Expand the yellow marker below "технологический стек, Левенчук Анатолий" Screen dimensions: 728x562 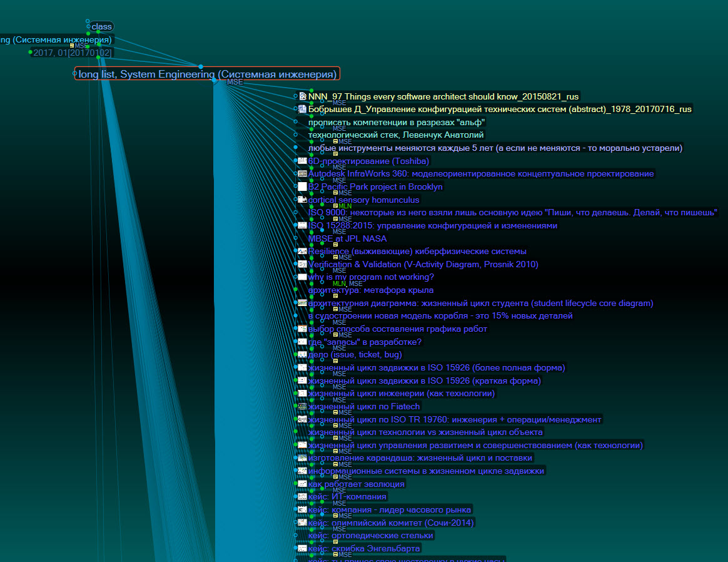click(x=335, y=141)
